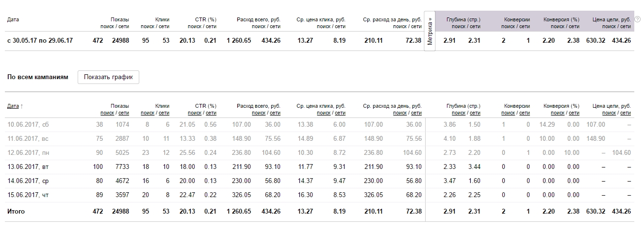Sort Цена цели by underlined сети link
Image resolution: width=644 pixels, height=234 pixels.
pyautogui.click(x=626, y=113)
